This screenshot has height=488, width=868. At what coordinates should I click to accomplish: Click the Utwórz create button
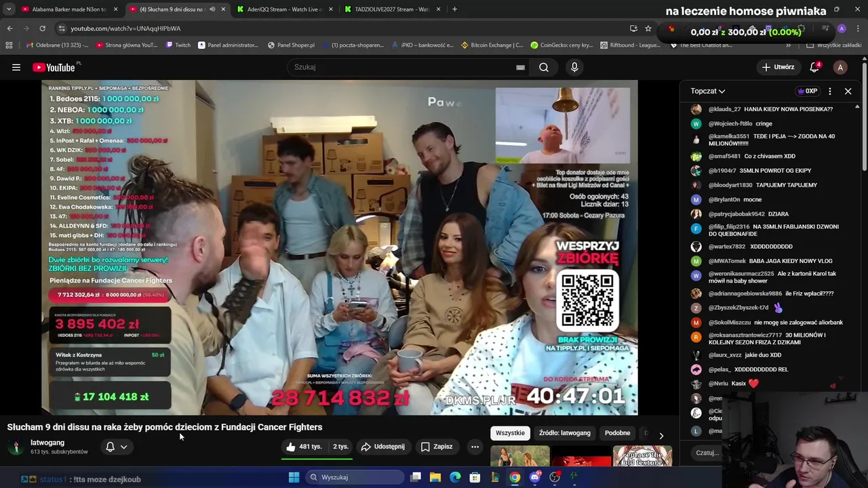point(778,67)
